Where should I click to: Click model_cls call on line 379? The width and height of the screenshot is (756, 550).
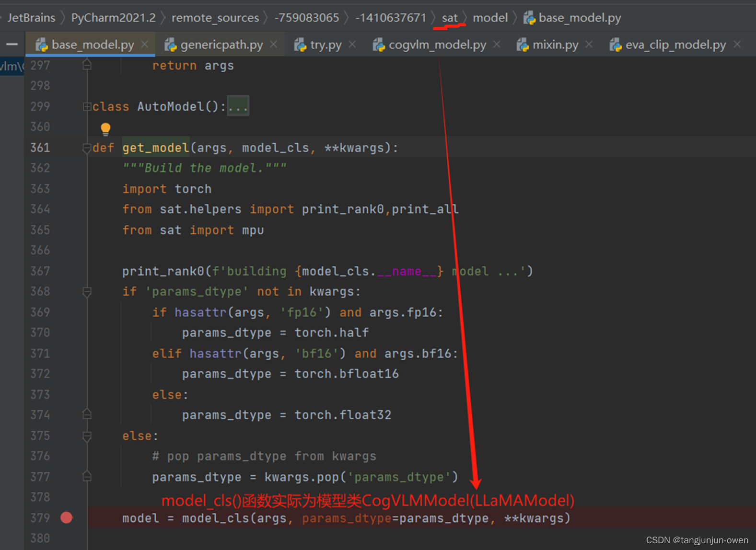216,518
